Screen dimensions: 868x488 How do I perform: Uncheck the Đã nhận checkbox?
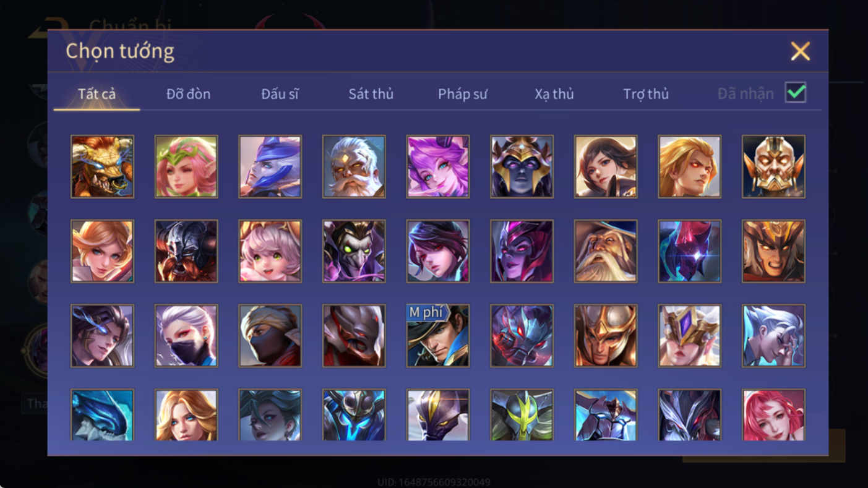[x=796, y=93]
